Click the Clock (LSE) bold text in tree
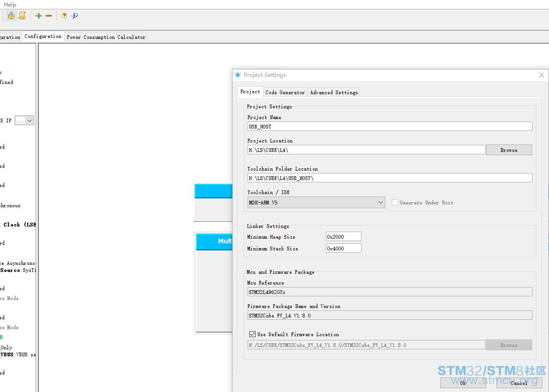549x392 pixels. [x=20, y=225]
